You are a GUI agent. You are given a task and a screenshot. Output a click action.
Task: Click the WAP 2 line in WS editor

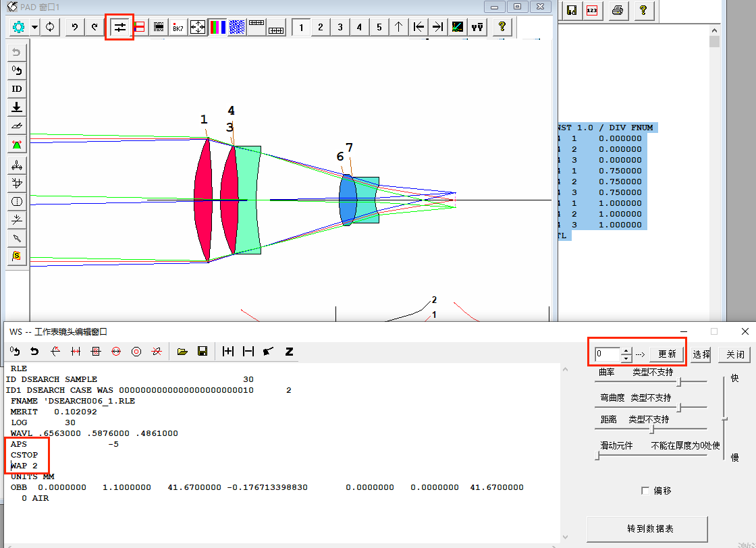pyautogui.click(x=24, y=466)
